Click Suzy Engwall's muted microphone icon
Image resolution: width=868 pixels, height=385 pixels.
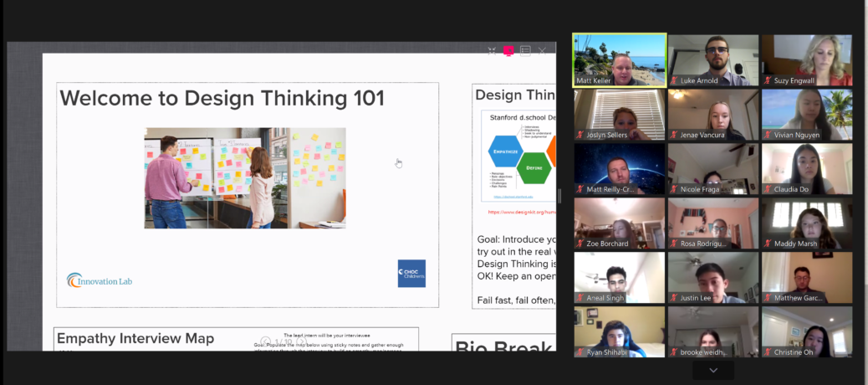[768, 81]
